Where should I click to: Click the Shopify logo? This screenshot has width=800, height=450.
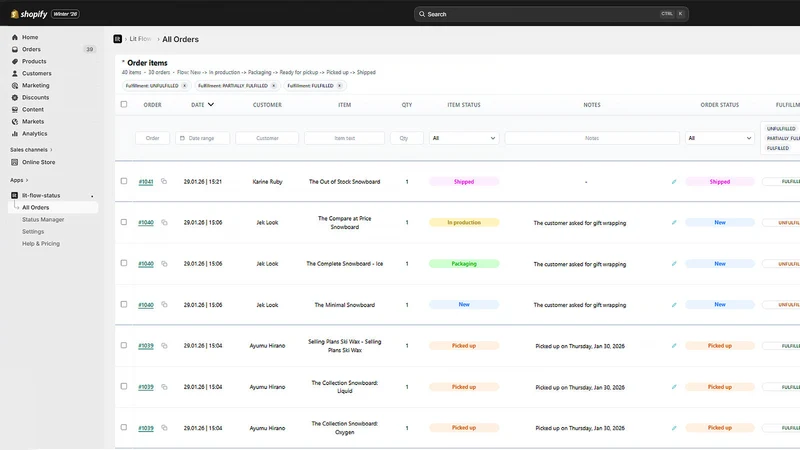pos(29,14)
